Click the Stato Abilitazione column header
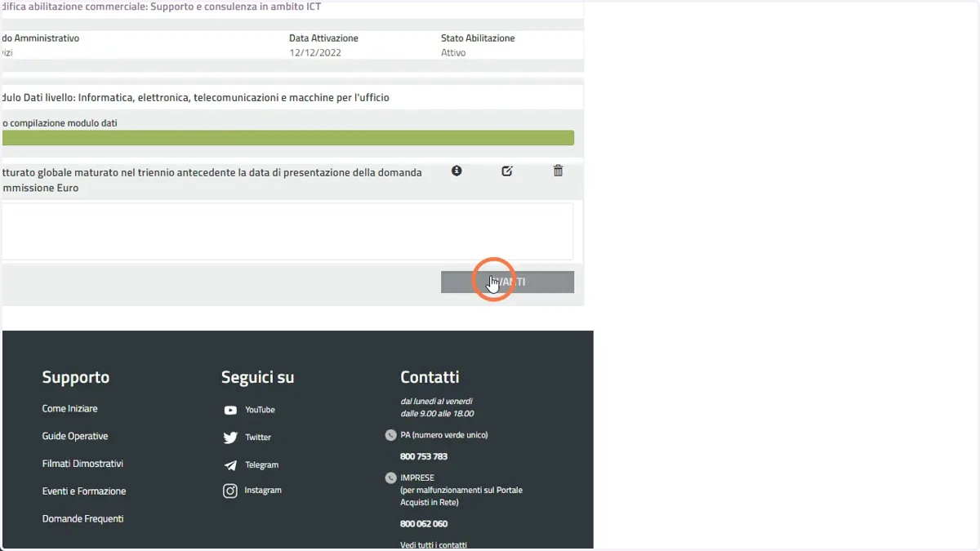Screen dimensions: 980x551 click(478, 38)
